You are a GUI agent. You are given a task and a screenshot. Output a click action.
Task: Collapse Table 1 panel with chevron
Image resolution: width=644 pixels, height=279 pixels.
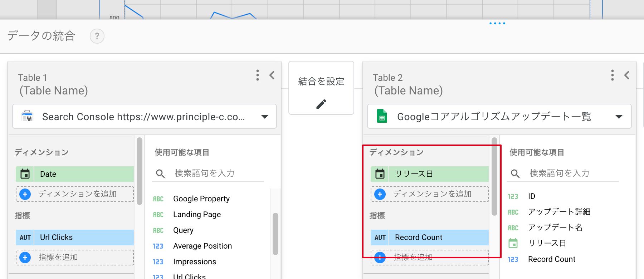[x=272, y=75]
